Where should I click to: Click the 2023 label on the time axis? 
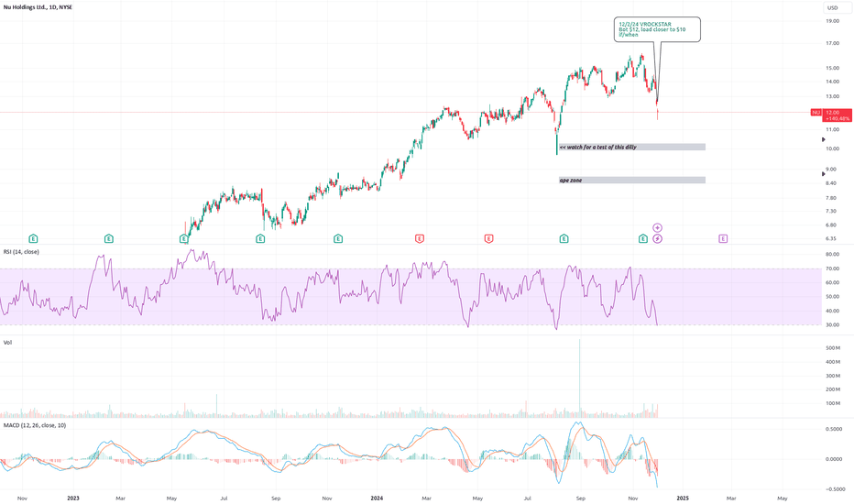[x=73, y=498]
